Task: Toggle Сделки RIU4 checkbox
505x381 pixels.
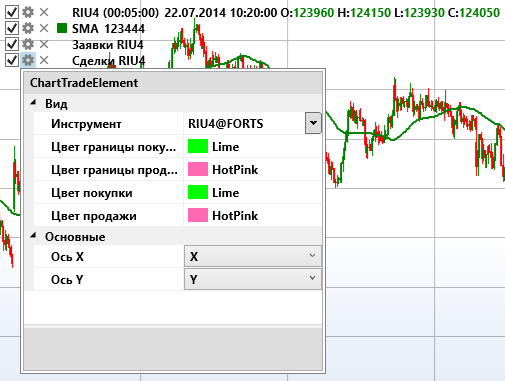Action: (12, 60)
